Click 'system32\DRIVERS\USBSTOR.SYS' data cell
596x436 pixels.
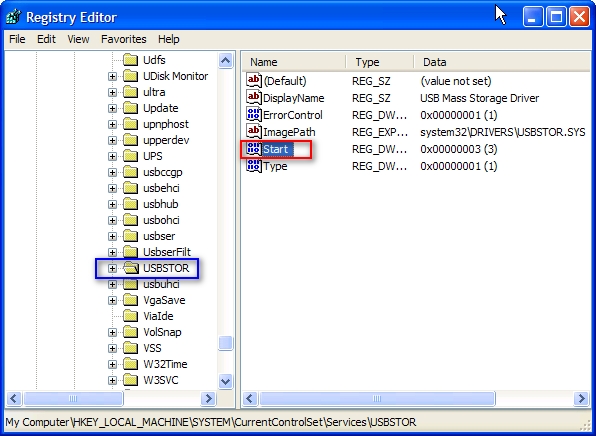coord(502,132)
